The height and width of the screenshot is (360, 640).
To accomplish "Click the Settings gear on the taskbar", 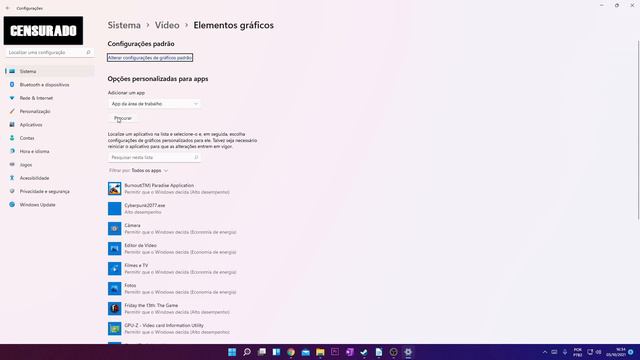I will [408, 352].
